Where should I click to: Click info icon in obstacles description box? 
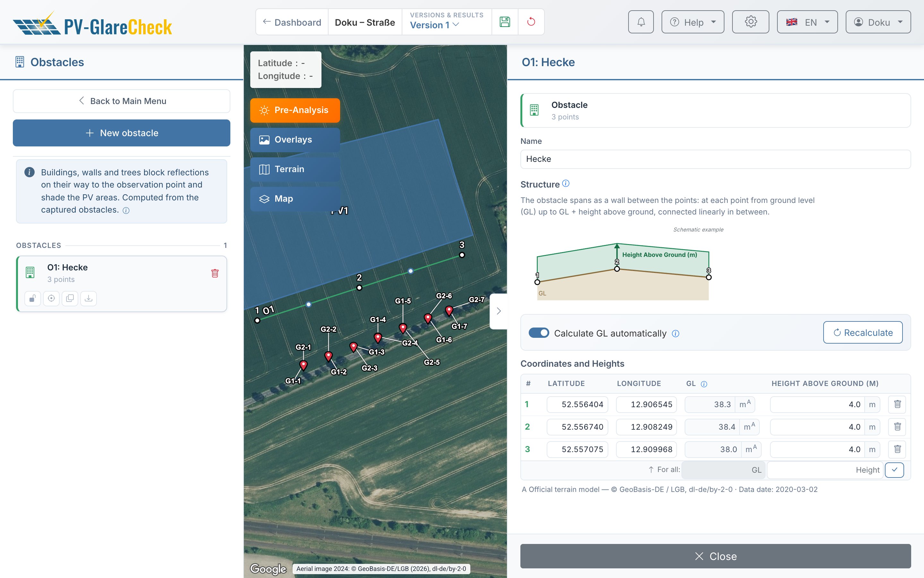[126, 211]
